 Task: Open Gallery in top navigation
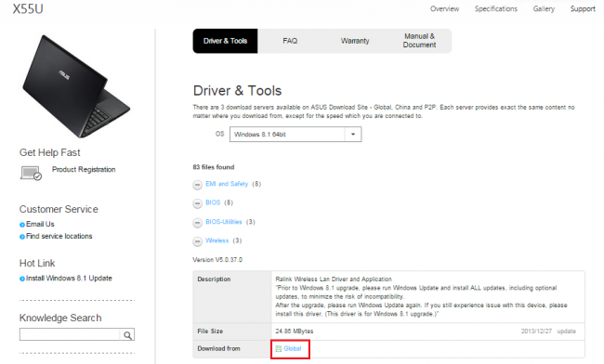coord(544,9)
